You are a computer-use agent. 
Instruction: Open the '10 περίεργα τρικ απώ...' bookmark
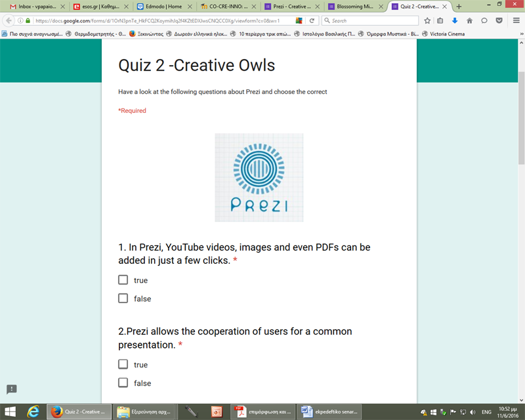(x=261, y=34)
